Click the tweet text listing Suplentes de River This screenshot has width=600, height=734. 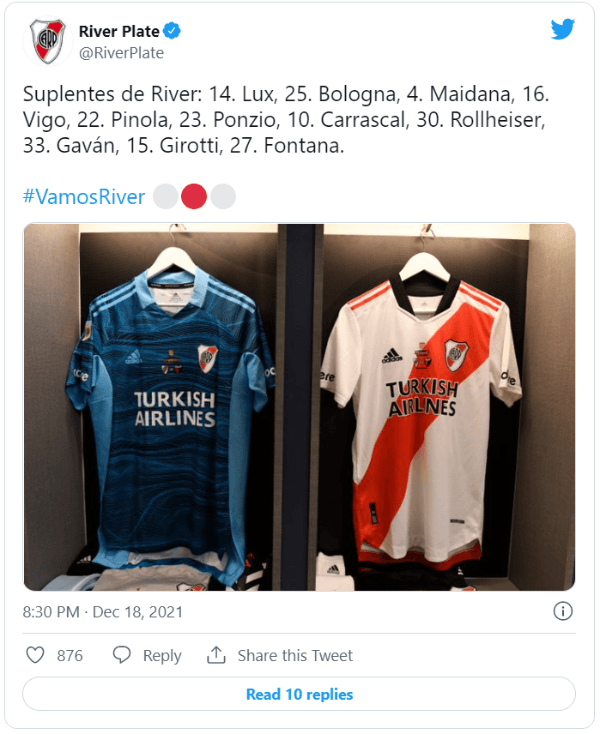click(x=285, y=120)
